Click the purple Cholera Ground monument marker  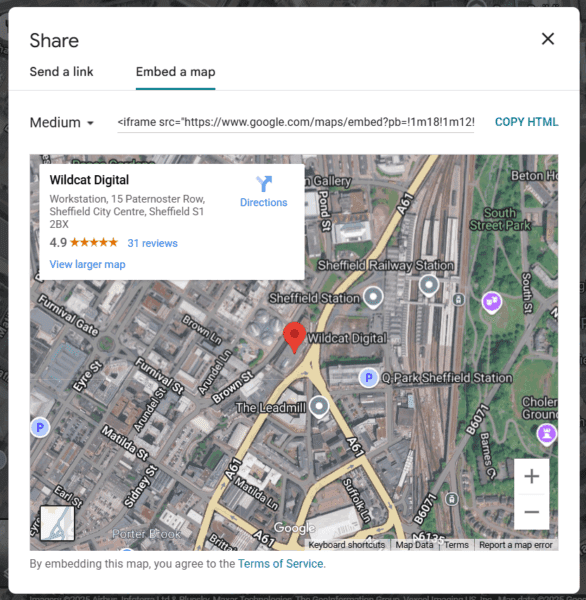547,435
